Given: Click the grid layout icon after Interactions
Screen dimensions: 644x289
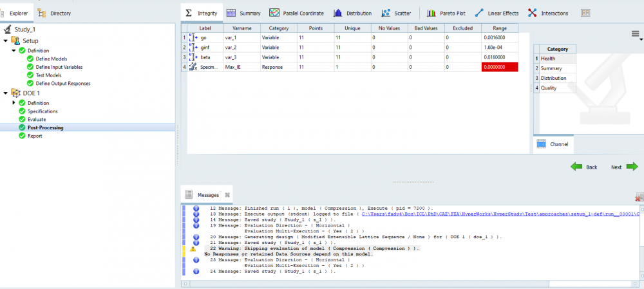Looking at the screenshot, I should coord(585,13).
